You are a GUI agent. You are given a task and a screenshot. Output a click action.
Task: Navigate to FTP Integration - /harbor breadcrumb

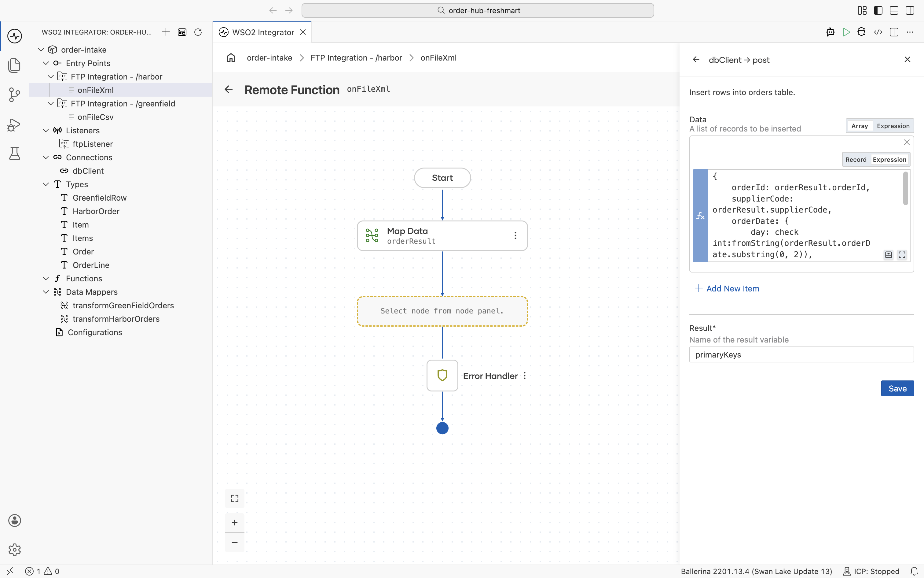coord(356,58)
